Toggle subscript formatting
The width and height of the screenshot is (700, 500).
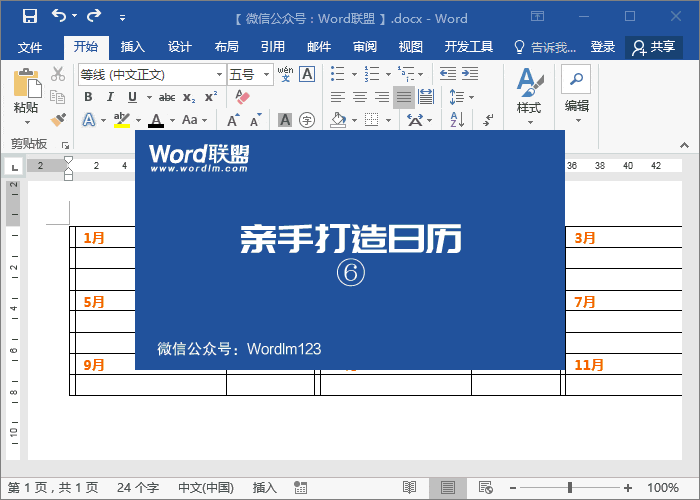[189, 97]
